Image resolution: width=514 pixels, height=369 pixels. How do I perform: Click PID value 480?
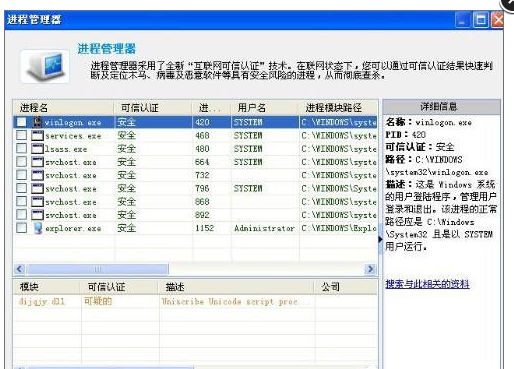pyautogui.click(x=202, y=149)
